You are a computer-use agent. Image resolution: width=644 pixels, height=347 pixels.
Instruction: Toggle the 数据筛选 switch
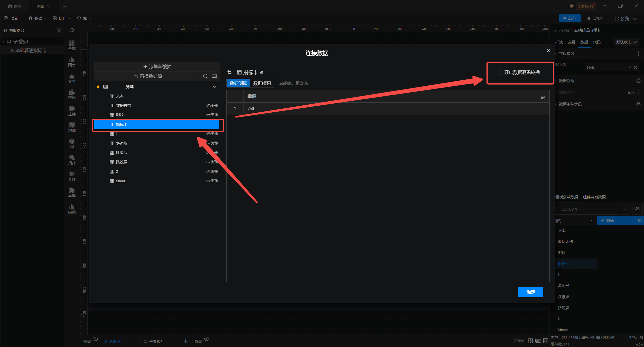[x=630, y=93]
